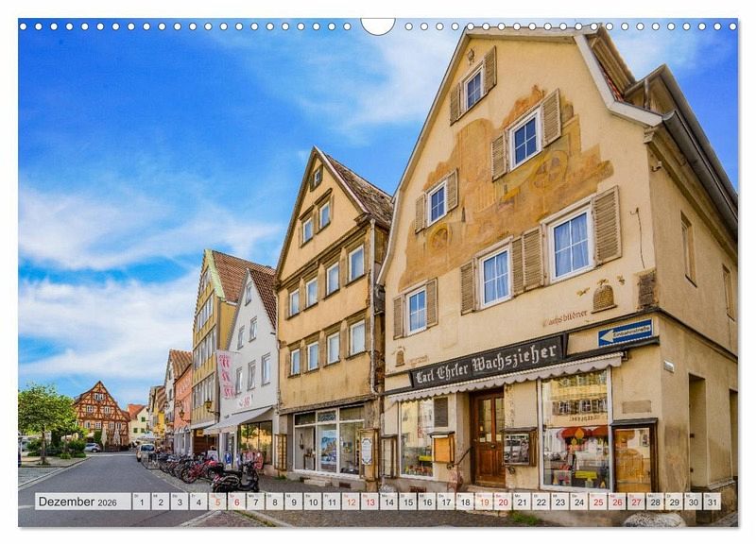Select day 21 in the calendar strip
The image size is (756, 545).
point(523,502)
